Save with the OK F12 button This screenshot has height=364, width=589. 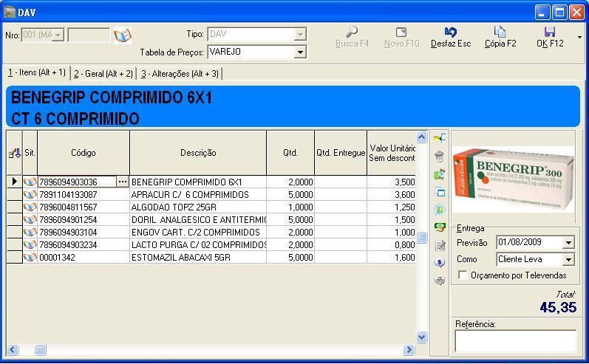point(550,37)
